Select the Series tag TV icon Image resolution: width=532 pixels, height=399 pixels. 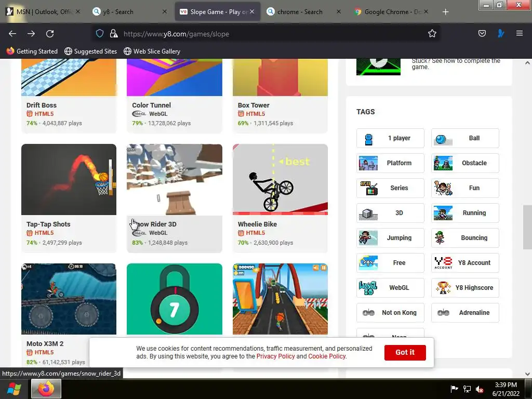pos(369,188)
